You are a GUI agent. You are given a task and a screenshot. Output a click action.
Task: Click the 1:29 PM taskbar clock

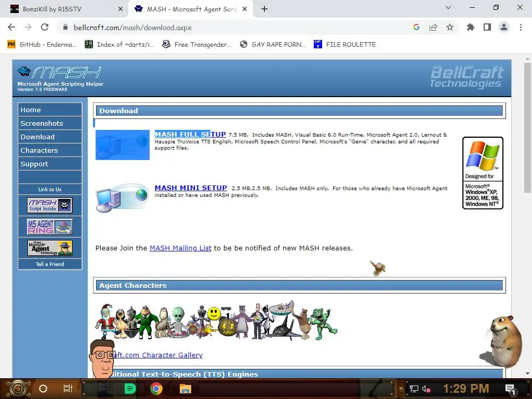click(465, 389)
